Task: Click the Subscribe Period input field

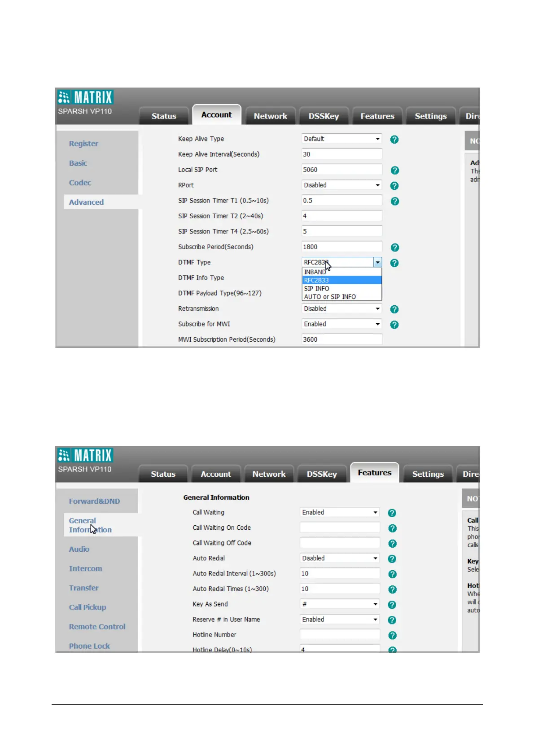Action: coord(341,247)
